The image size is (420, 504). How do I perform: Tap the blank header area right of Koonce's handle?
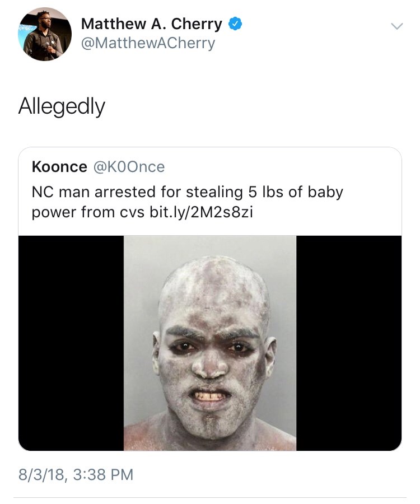click(x=280, y=167)
